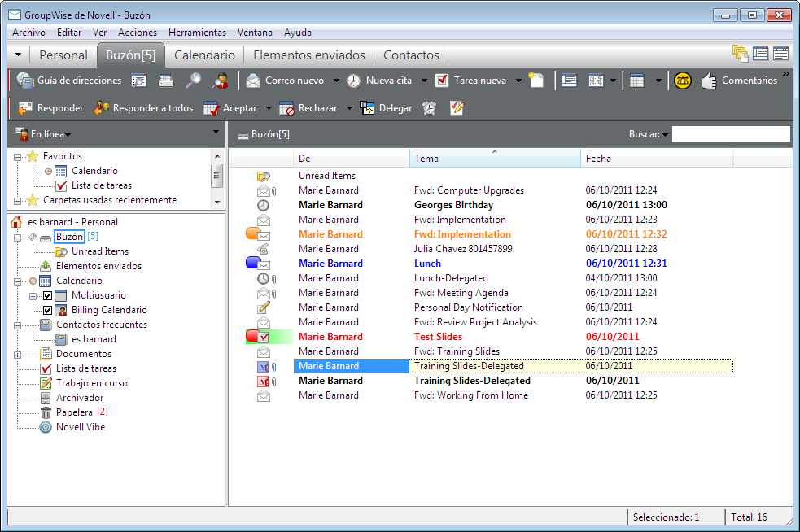This screenshot has height=532, width=800.
Task: Click the Buscar search input field
Action: (730, 134)
